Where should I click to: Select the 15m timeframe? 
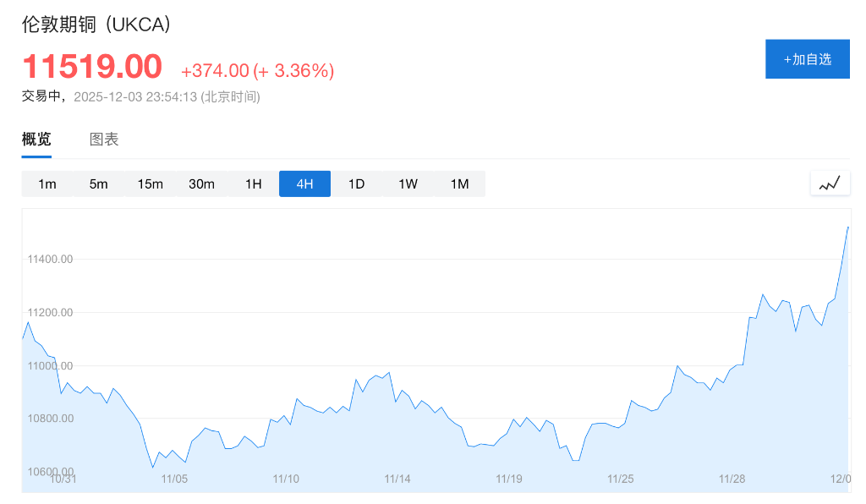150,184
